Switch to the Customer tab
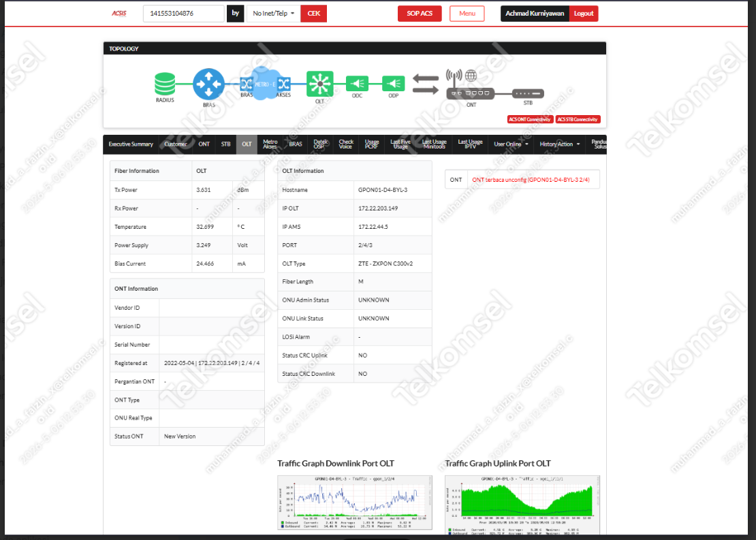Screen dimensions: 756x540 [176, 144]
